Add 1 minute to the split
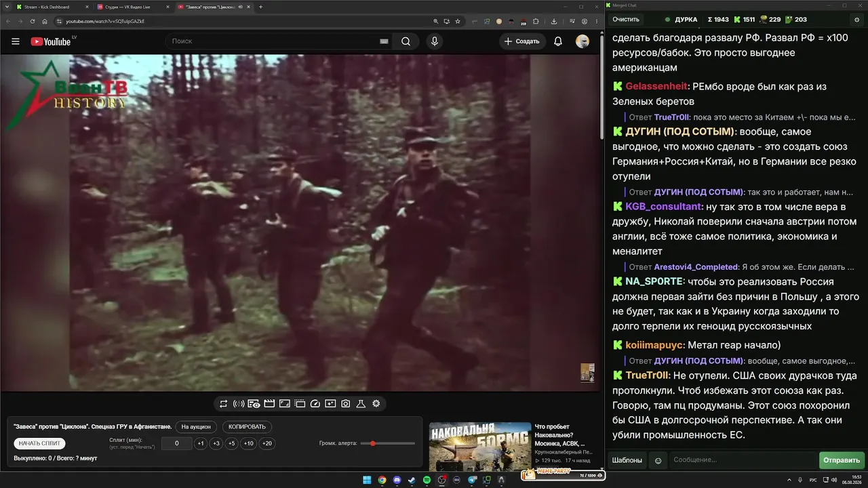 (x=201, y=443)
